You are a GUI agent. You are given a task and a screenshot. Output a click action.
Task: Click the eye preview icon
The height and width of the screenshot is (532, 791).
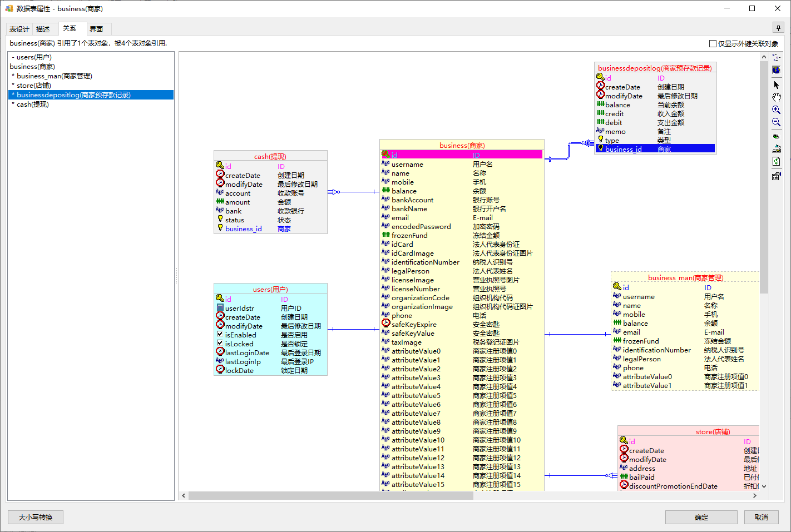click(777, 136)
